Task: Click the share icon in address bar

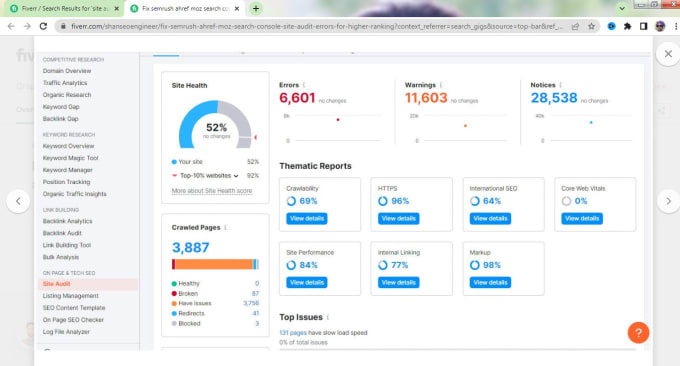Action: click(575, 26)
